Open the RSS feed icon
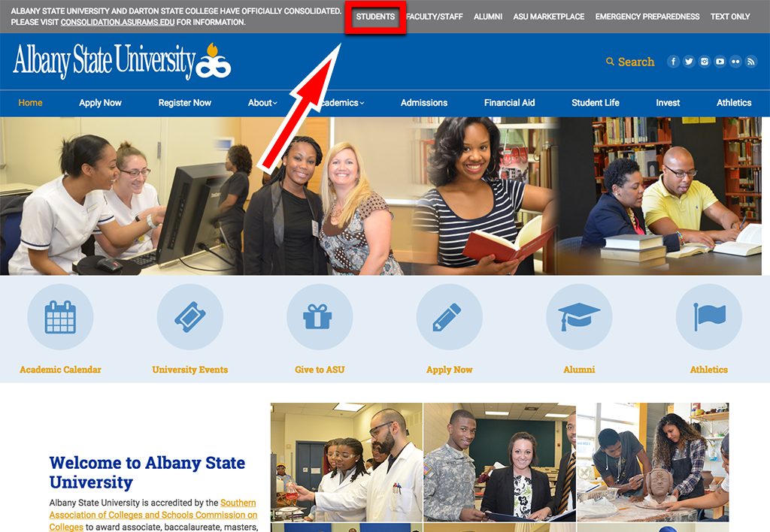 [751, 62]
